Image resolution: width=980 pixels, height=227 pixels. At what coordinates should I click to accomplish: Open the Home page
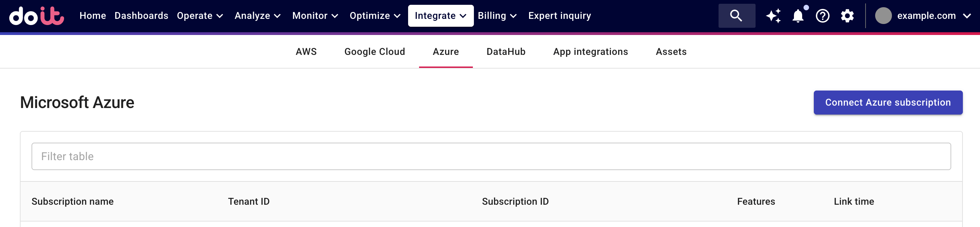pyautogui.click(x=93, y=16)
